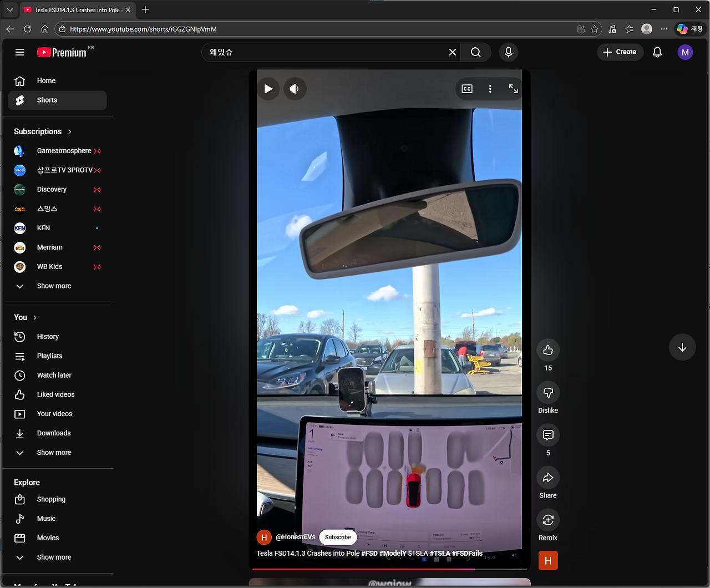710x588 pixels.
Task: Subscribe to HonestEVs channel
Action: tap(338, 537)
